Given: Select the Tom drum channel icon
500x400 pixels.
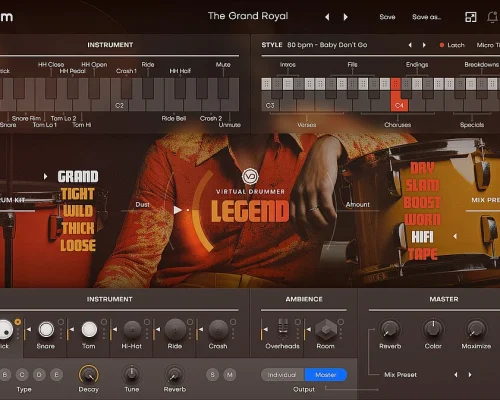Looking at the screenshot, I should tap(89, 329).
